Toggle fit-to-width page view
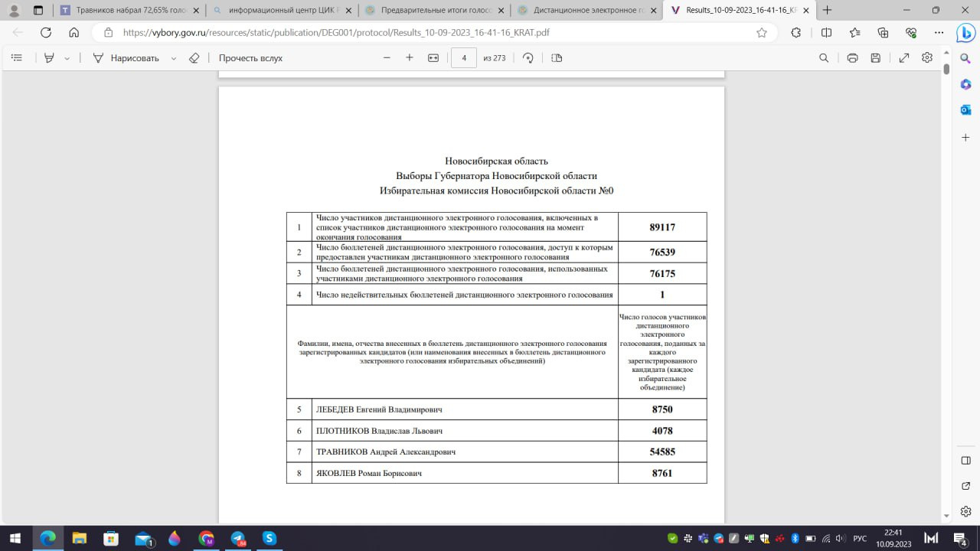The image size is (980, 551). click(433, 58)
